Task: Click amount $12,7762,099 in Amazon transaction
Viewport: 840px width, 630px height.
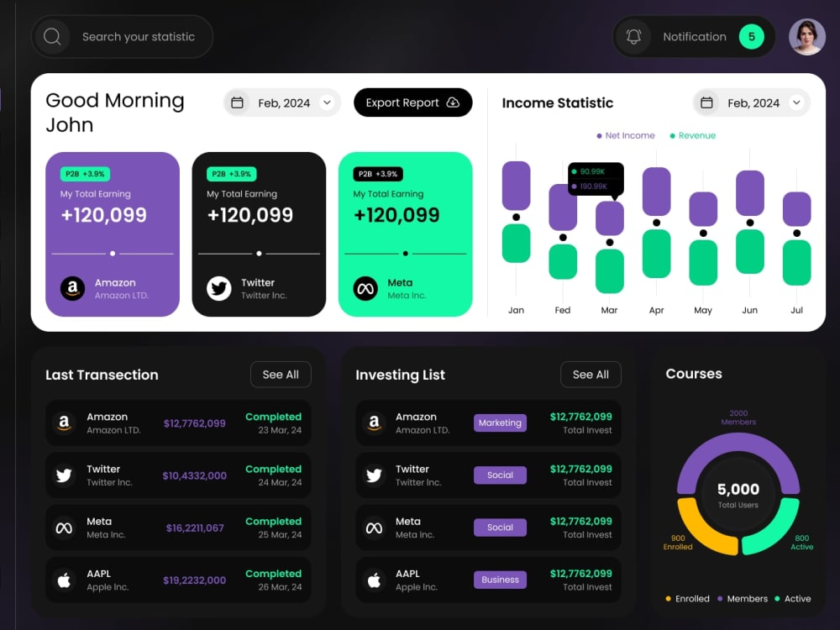Action: (195, 423)
